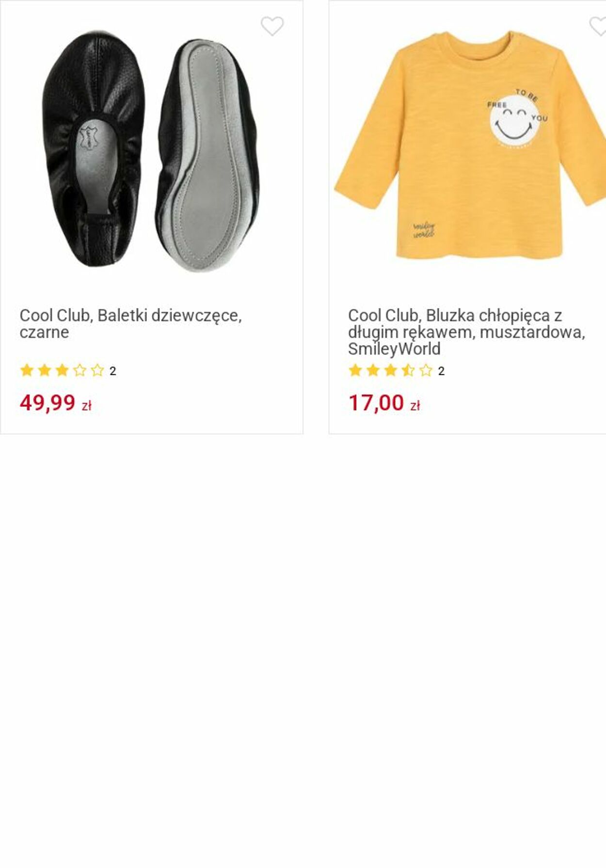This screenshot has height=868, width=606.
Task: Select the 49,99 zł price
Action: pos(55,402)
